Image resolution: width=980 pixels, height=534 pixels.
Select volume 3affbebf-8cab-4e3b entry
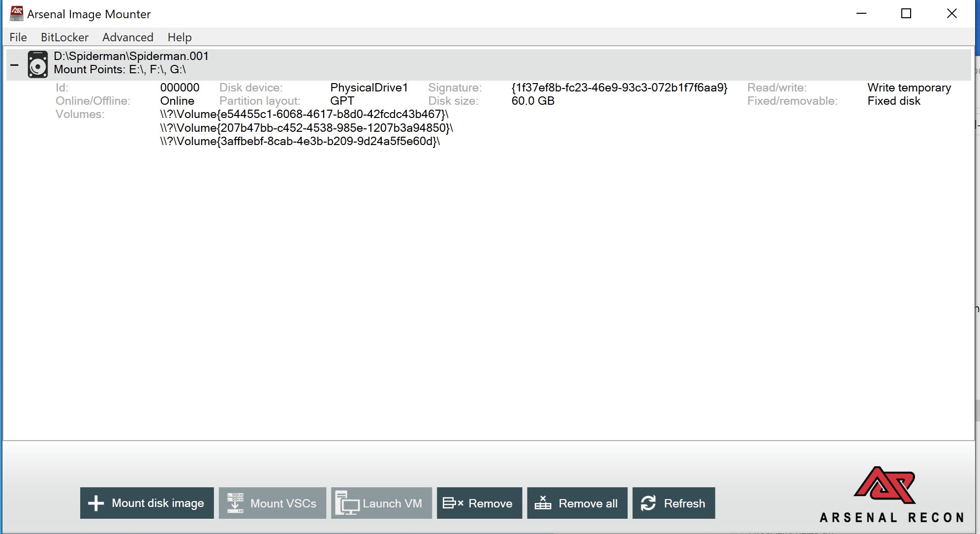point(300,141)
